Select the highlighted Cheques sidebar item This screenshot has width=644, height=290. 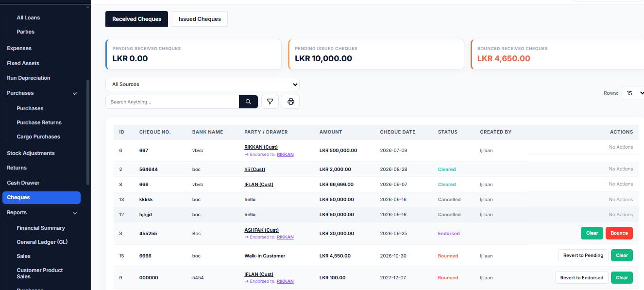coord(41,198)
